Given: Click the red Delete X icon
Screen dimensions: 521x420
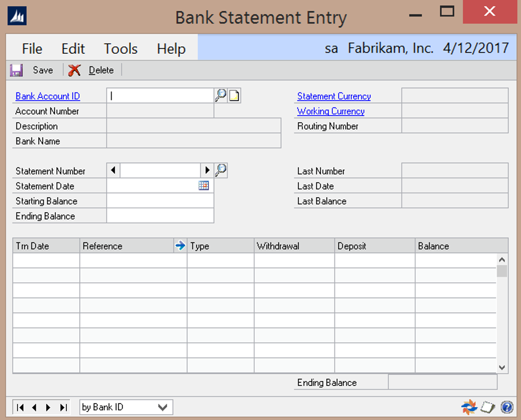Looking at the screenshot, I should click(x=74, y=70).
